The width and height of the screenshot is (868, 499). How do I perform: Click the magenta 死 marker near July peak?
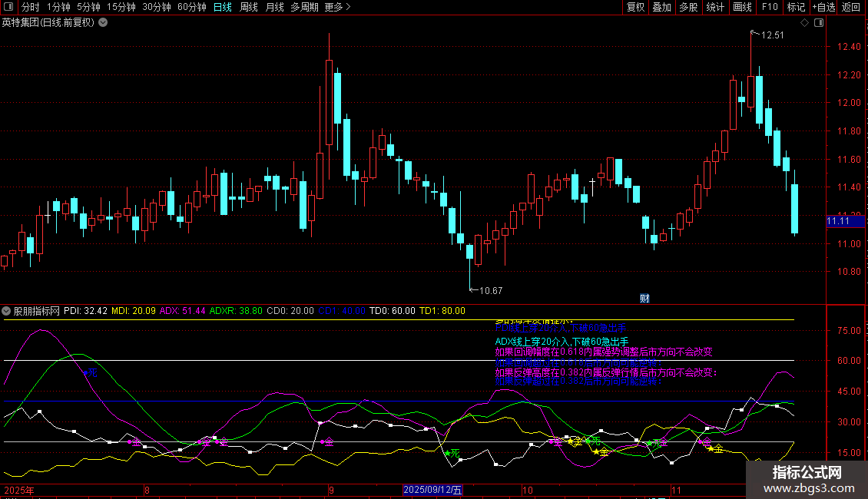[91, 372]
